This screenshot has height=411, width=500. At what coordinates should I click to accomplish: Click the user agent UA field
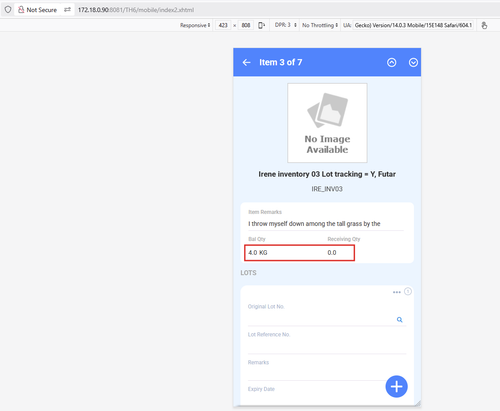413,25
